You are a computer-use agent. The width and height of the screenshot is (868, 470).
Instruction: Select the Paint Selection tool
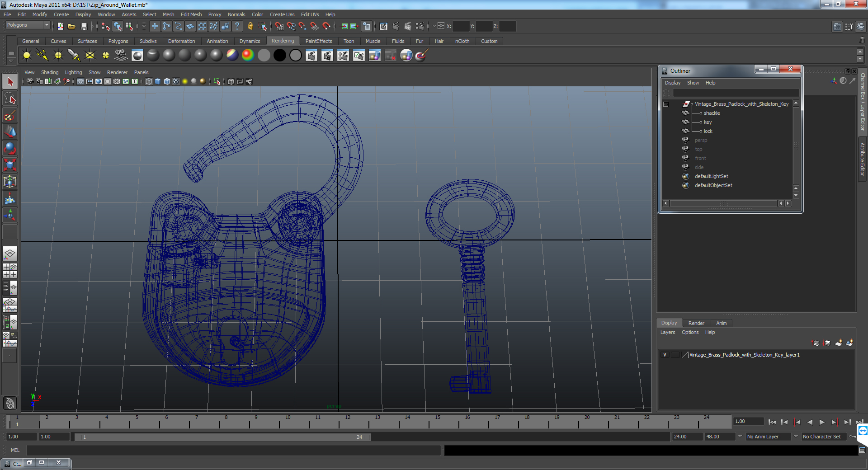click(10, 115)
